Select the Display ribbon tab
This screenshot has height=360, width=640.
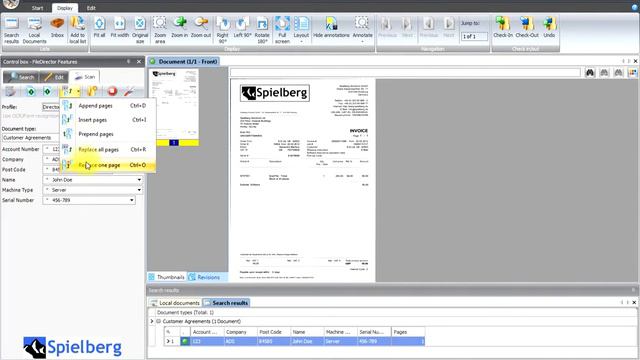tap(64, 8)
